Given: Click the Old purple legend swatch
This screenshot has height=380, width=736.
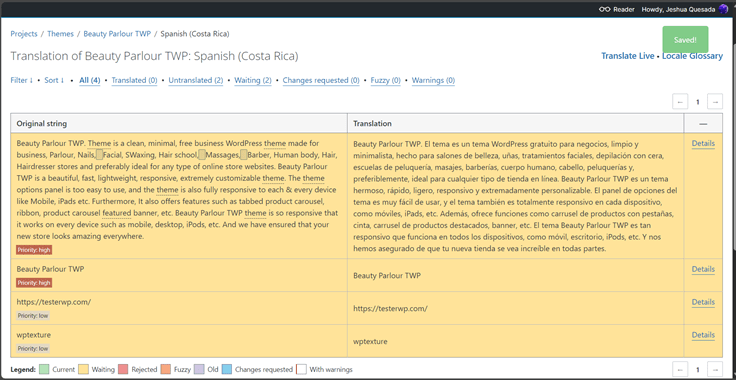Looking at the screenshot, I should 199,369.
